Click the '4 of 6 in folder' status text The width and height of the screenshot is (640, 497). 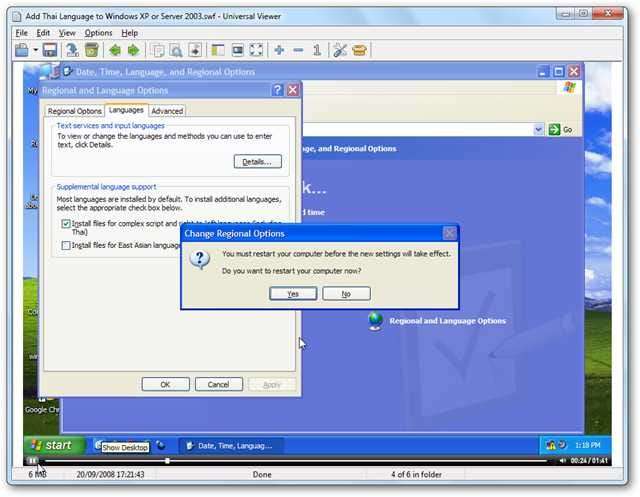[416, 474]
